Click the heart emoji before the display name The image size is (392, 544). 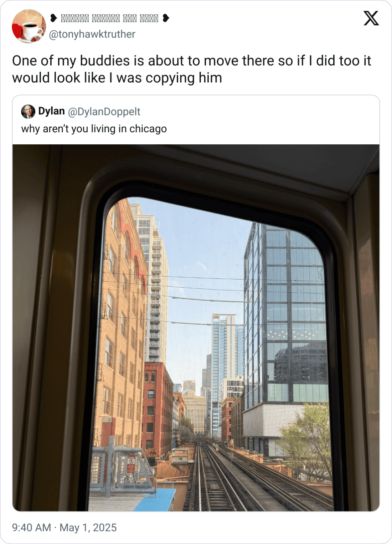pyautogui.click(x=53, y=18)
